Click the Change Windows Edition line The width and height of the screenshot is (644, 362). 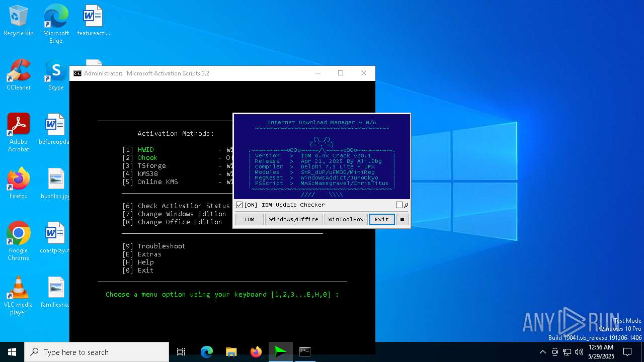pyautogui.click(x=174, y=214)
